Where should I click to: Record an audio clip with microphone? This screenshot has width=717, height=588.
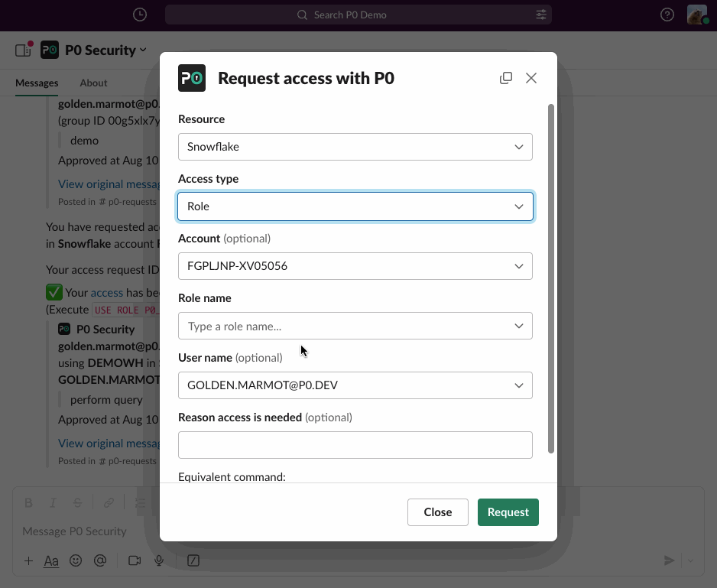pyautogui.click(x=159, y=560)
